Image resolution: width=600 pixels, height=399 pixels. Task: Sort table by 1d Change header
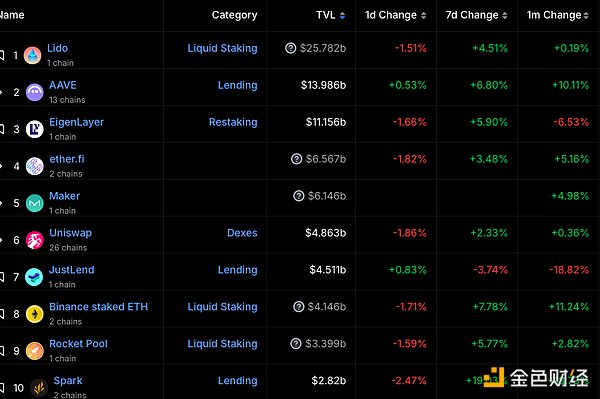(x=395, y=15)
